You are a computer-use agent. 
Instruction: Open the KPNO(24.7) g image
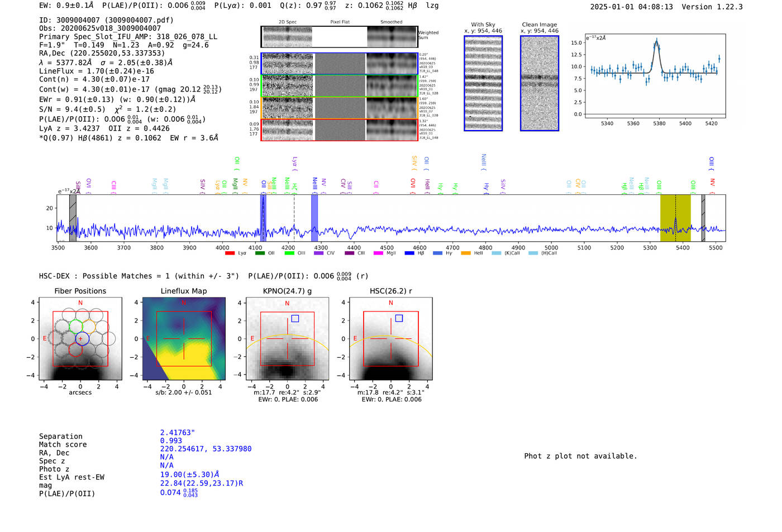[x=287, y=338]
